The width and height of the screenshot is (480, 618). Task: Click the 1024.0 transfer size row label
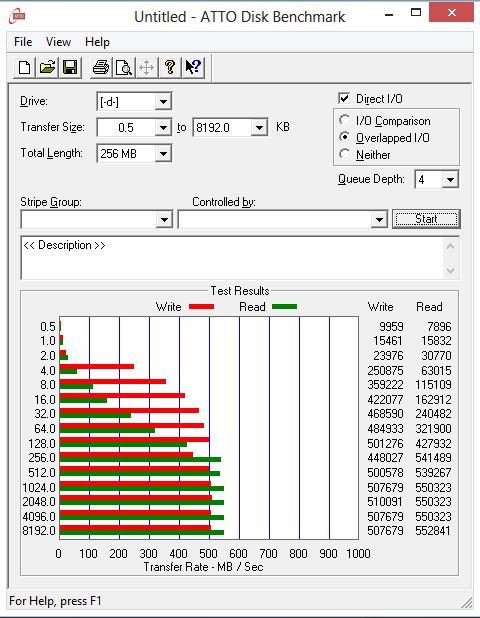click(39, 488)
